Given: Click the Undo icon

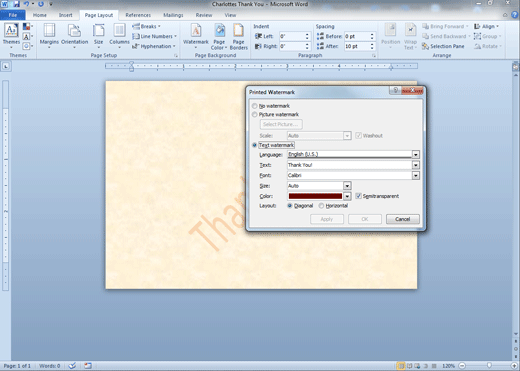Looking at the screenshot, I should click(26, 4).
